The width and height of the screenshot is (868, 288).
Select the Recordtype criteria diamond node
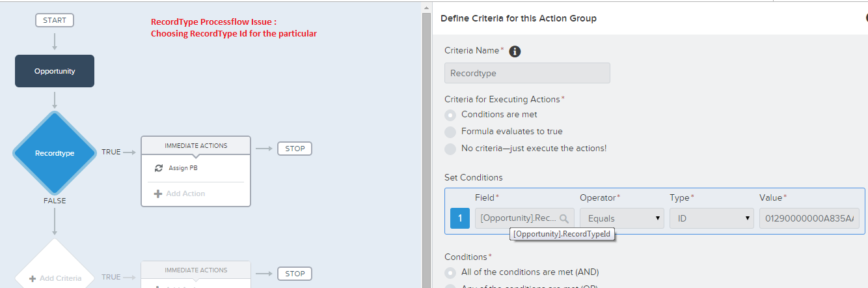[x=55, y=153]
